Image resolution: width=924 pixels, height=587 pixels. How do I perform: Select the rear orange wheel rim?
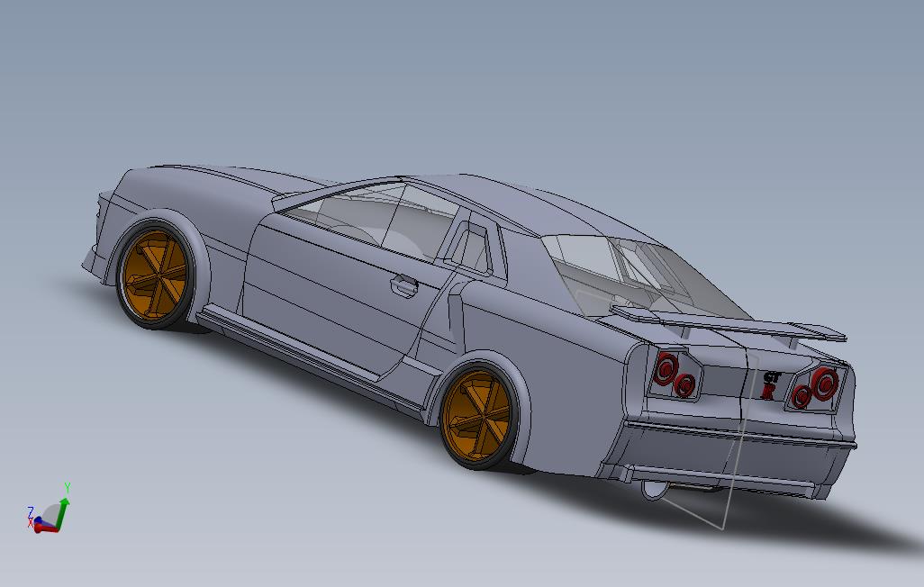(476, 416)
